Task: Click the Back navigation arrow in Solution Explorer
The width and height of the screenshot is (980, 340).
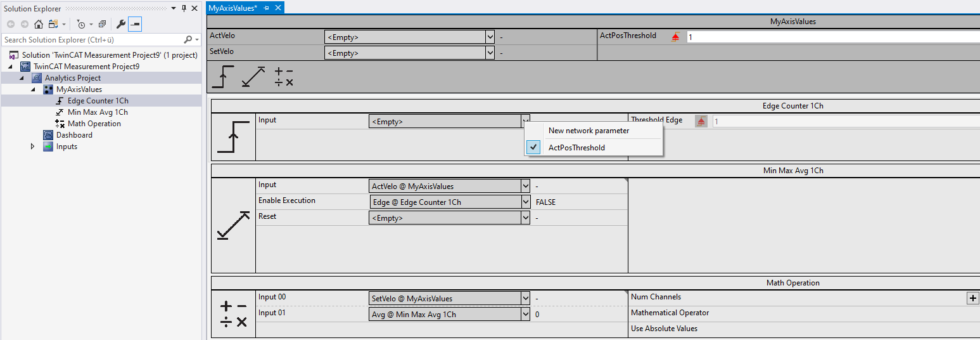Action: pyautogui.click(x=11, y=24)
